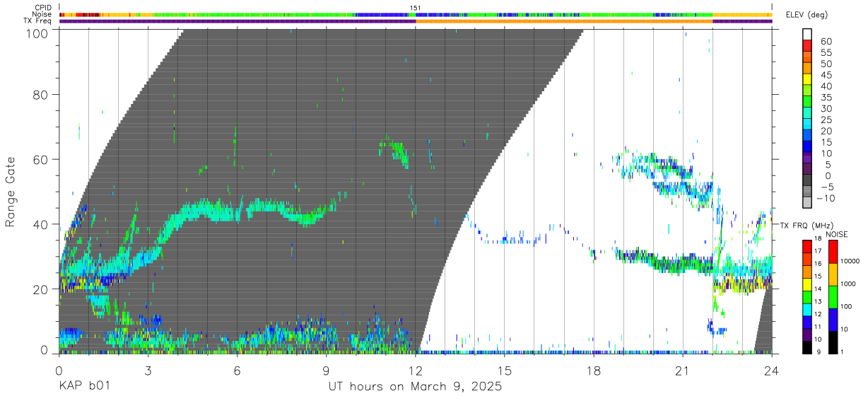Click the 10000 label on NOISE legend
The image size is (868, 401).
[850, 261]
